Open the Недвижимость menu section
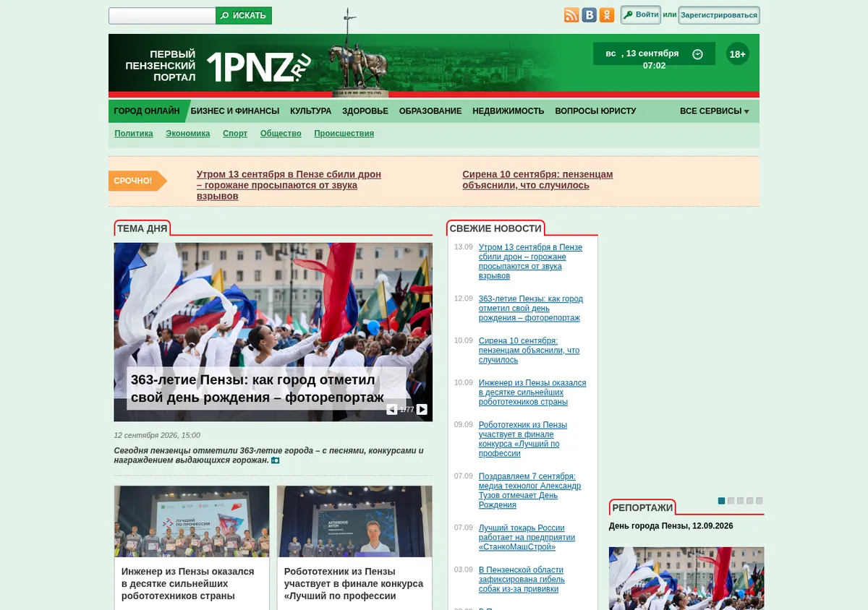 click(x=508, y=111)
